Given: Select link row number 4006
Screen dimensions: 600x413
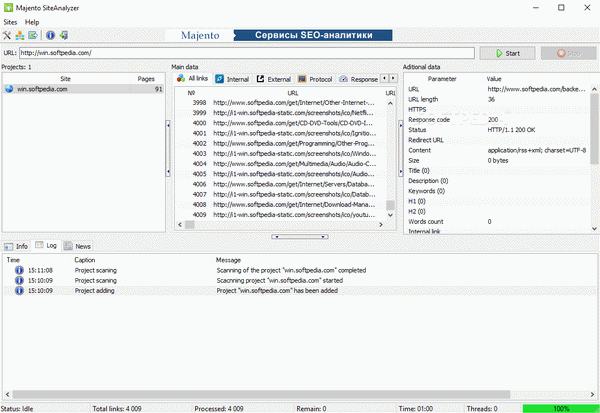Looking at the screenshot, I should [280, 184].
